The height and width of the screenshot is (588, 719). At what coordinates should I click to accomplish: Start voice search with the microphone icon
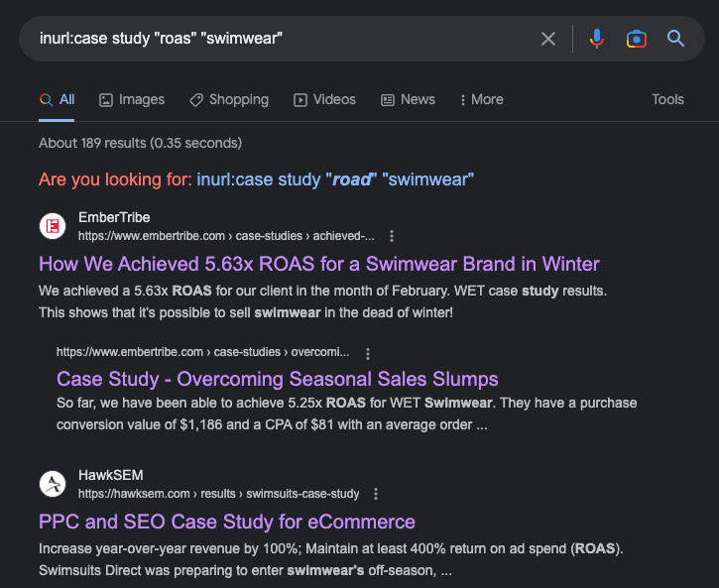tap(597, 39)
